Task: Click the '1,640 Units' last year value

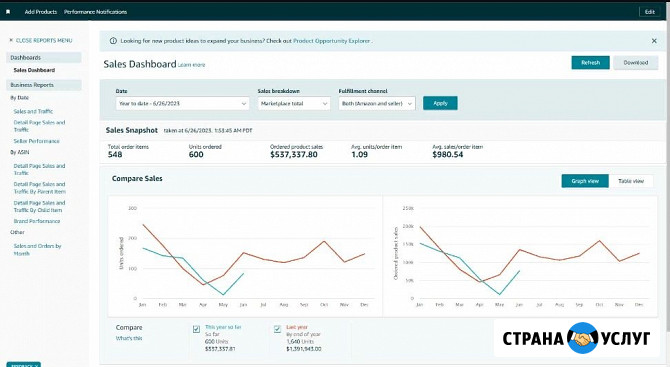Action: point(300,342)
